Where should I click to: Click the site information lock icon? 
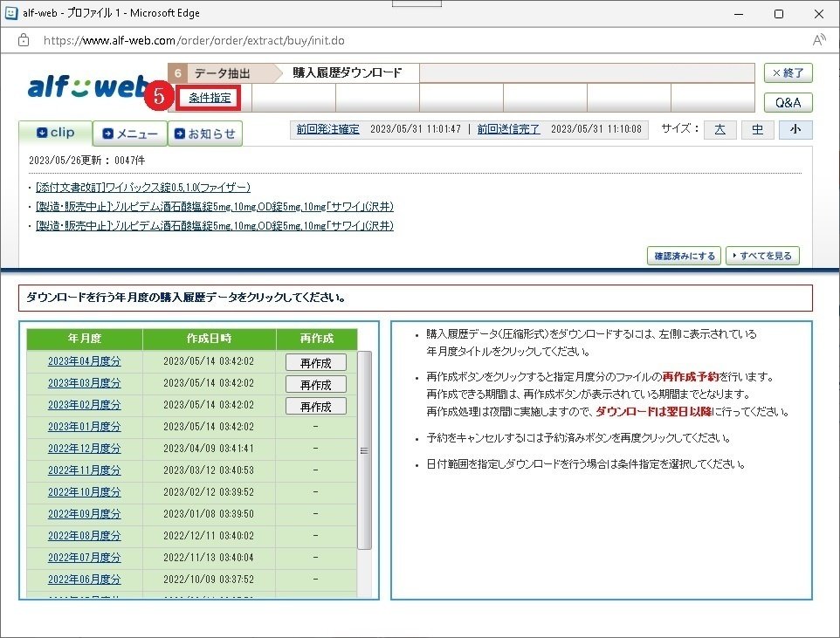[x=22, y=40]
